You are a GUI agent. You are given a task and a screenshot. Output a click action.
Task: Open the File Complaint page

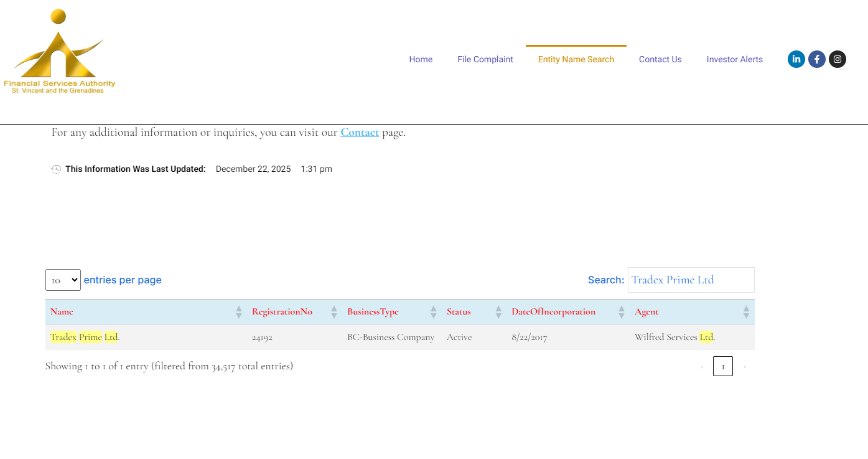click(x=485, y=59)
